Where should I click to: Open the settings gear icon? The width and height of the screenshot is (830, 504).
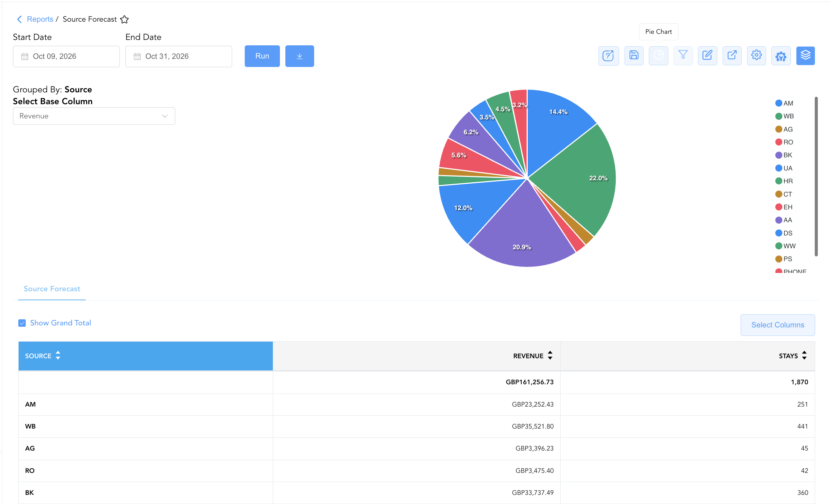point(756,56)
